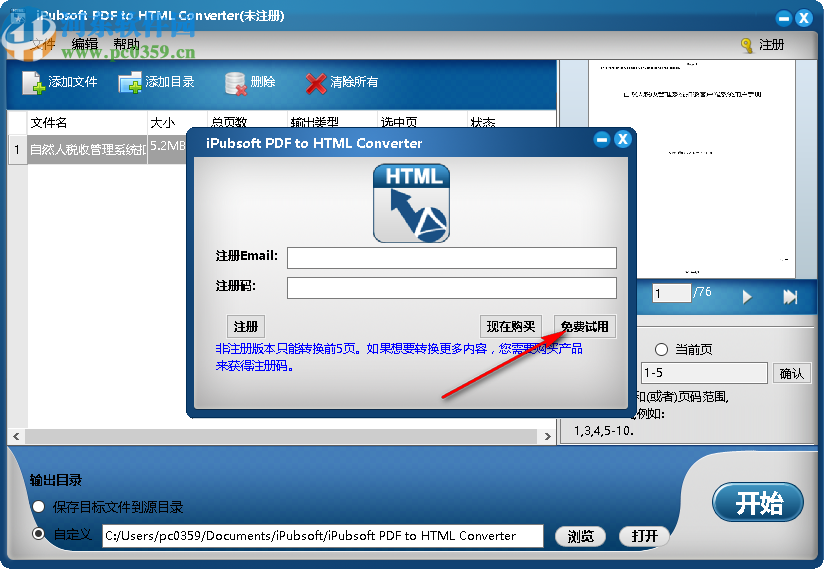Click the horizontal scrollbar track of file list

point(281,436)
